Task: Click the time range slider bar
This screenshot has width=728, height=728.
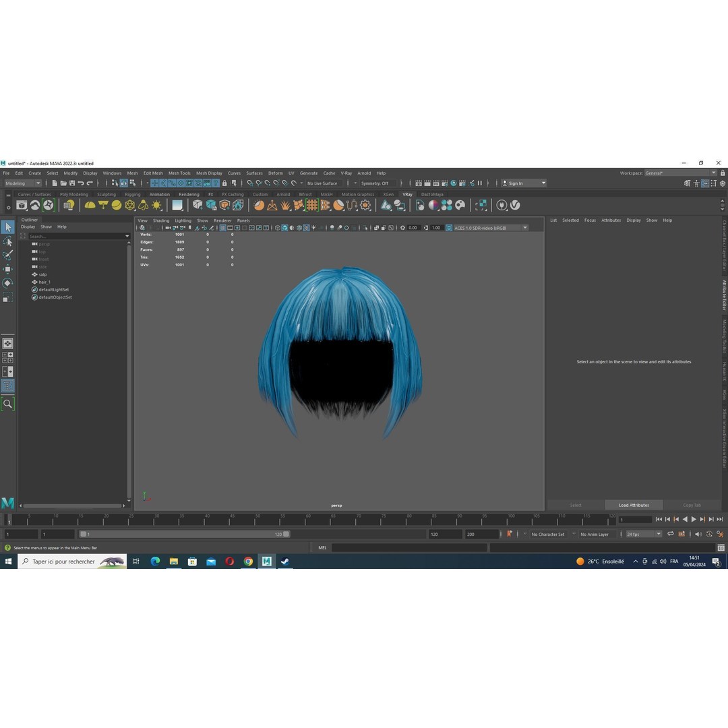Action: click(184, 535)
